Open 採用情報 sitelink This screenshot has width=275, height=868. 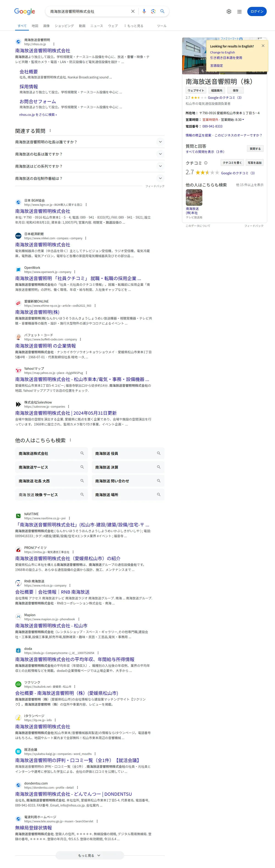(29, 87)
